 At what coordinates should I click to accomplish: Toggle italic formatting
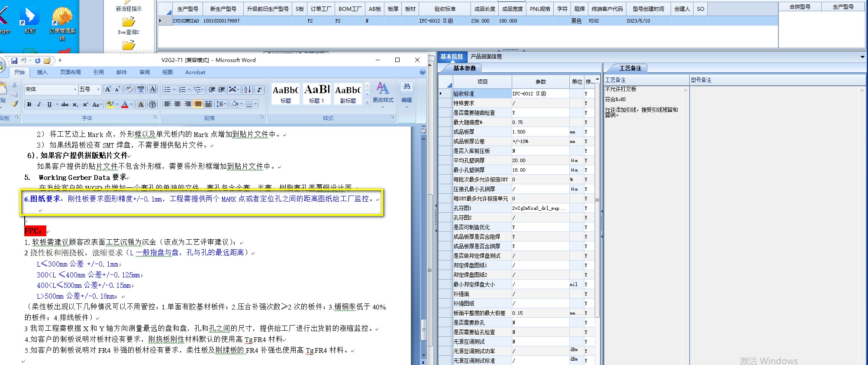[39, 104]
